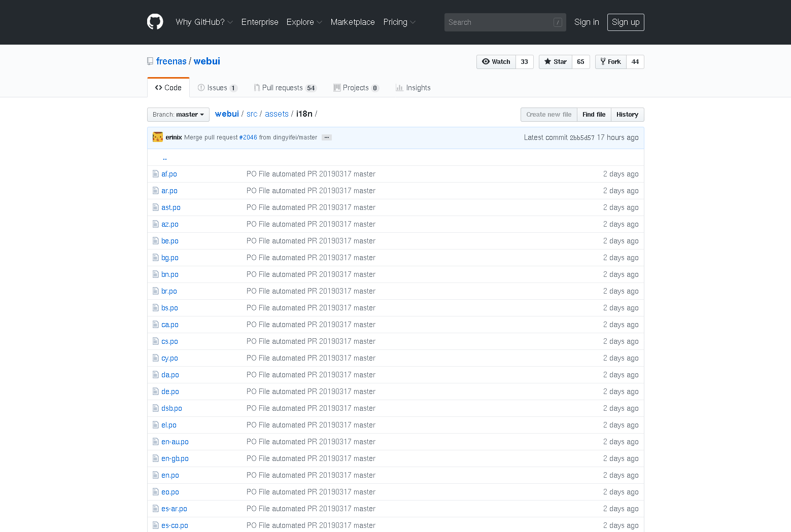Open erinix's avatar in the commit bar
The height and width of the screenshot is (532, 791).
tap(158, 137)
